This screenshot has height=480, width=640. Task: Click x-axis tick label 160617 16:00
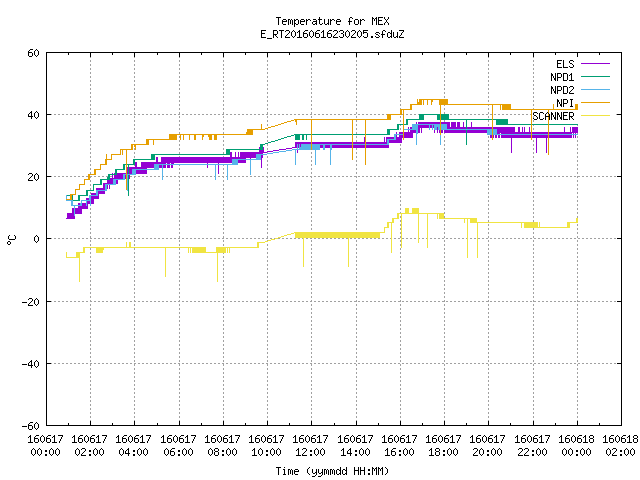coord(400,446)
